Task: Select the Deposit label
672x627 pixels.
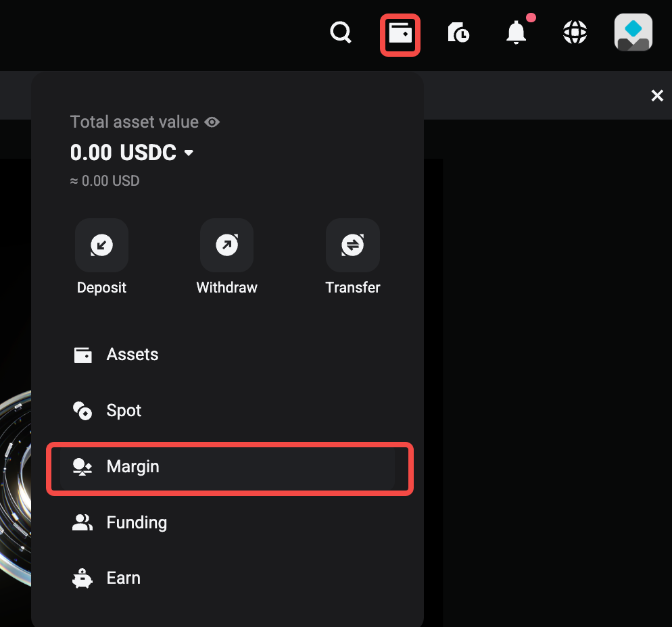Action: point(101,288)
